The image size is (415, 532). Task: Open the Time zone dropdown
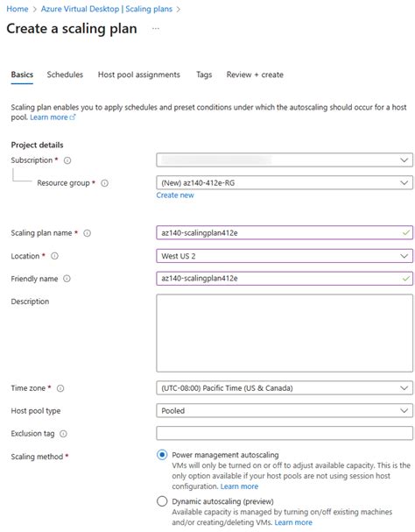[x=285, y=387]
